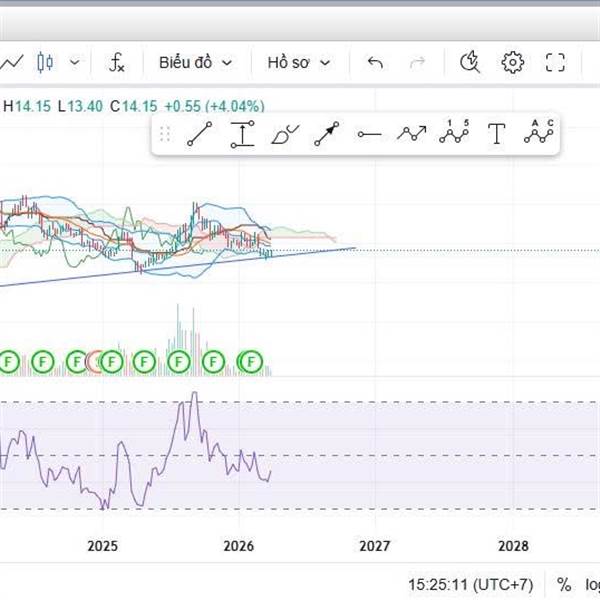Enter fullscreen chart mode
This screenshot has width=600, height=600.
pyautogui.click(x=555, y=63)
